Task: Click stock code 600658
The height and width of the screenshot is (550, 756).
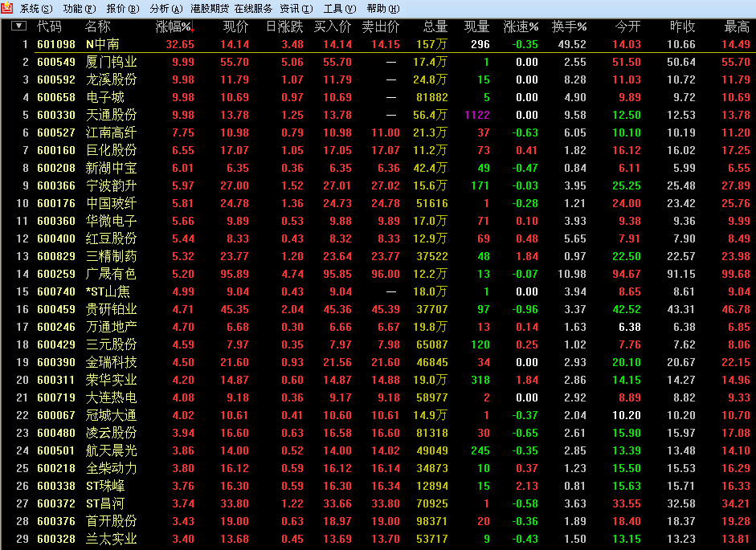Action: coord(56,97)
